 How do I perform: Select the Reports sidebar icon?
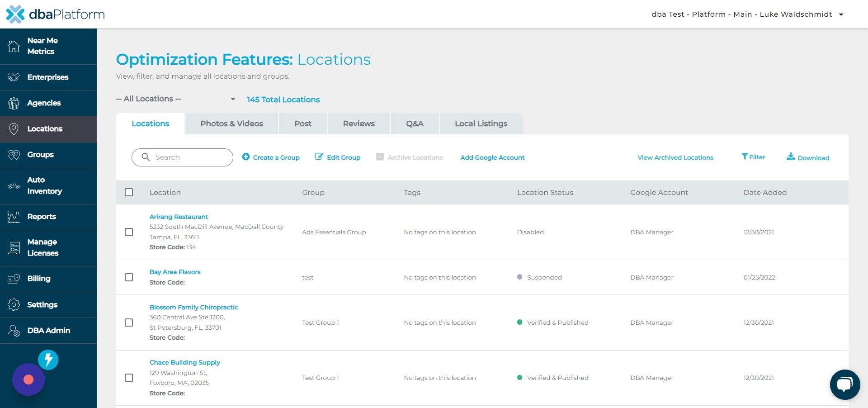point(14,217)
